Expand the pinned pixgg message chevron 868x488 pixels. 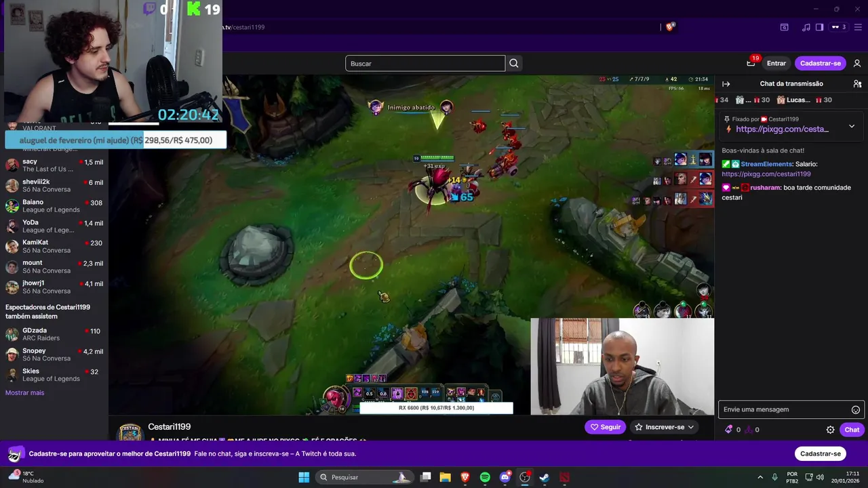(852, 126)
